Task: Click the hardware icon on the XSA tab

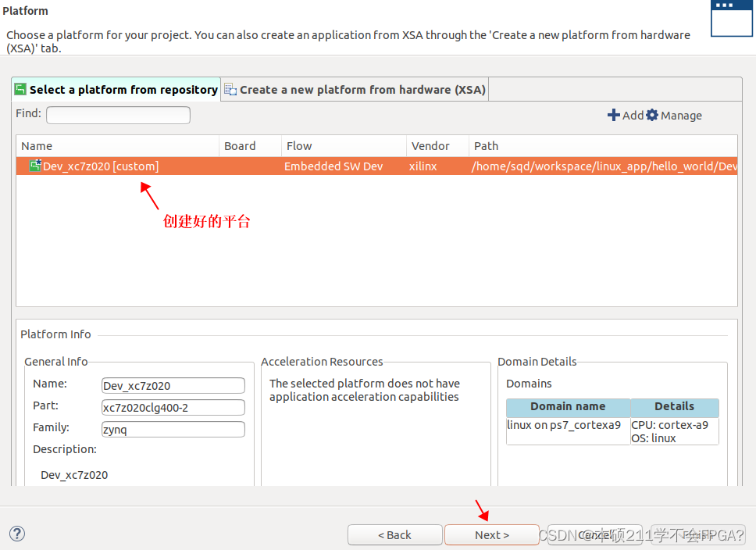Action: click(x=230, y=89)
